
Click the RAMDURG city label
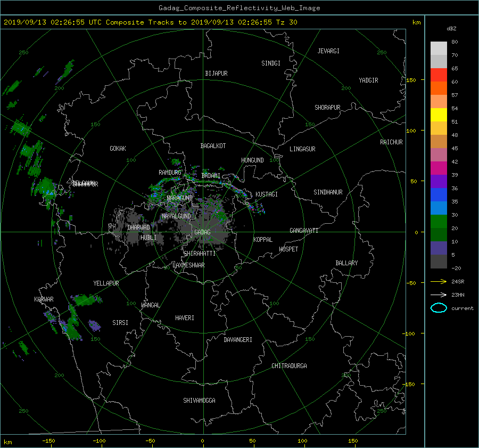170,173
